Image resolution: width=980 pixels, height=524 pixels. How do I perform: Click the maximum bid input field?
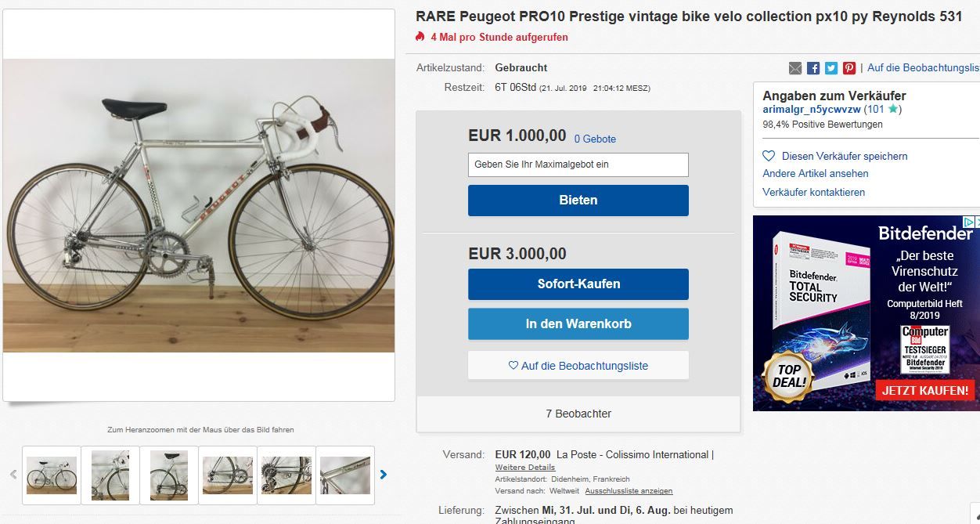pyautogui.click(x=578, y=164)
